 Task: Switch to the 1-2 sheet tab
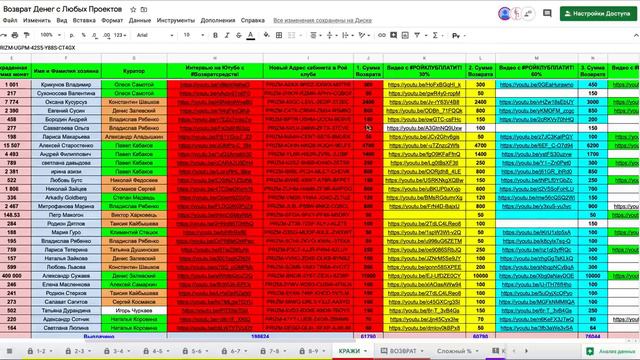[40, 351]
